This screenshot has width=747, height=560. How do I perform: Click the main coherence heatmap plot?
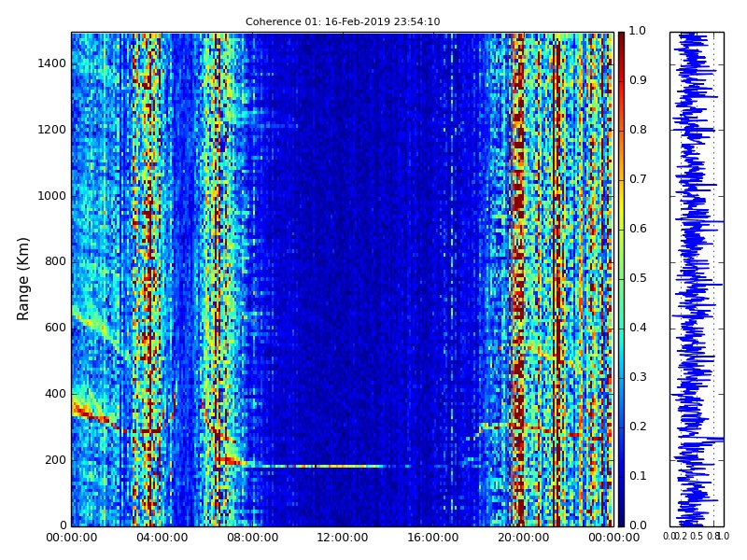pos(343,279)
